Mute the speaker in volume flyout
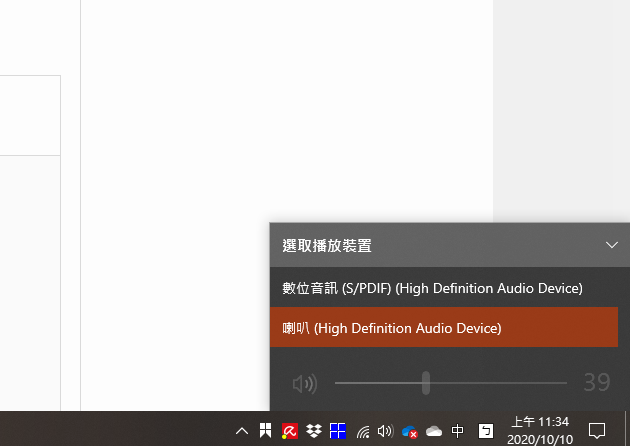This screenshot has height=446, width=630. pyautogui.click(x=305, y=383)
